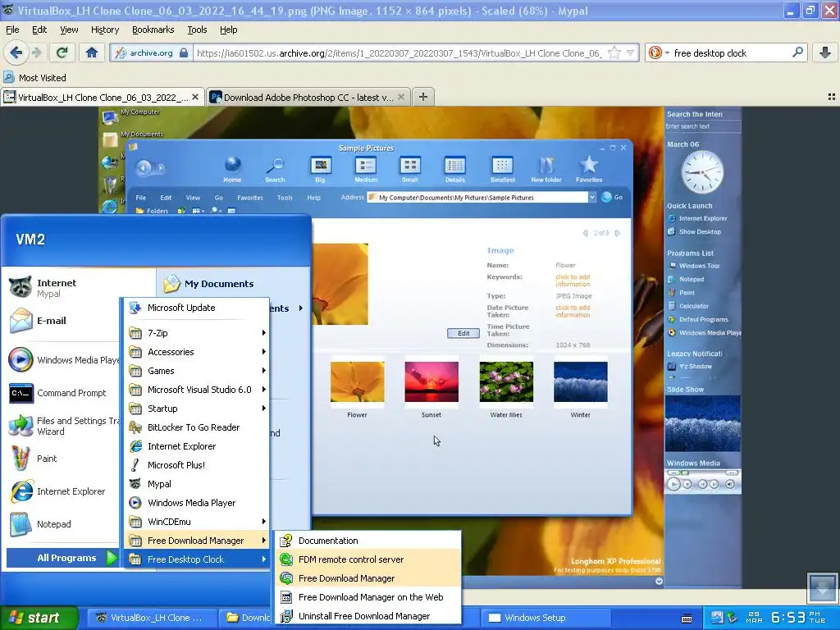Go to next image using the right arrow

coord(618,233)
